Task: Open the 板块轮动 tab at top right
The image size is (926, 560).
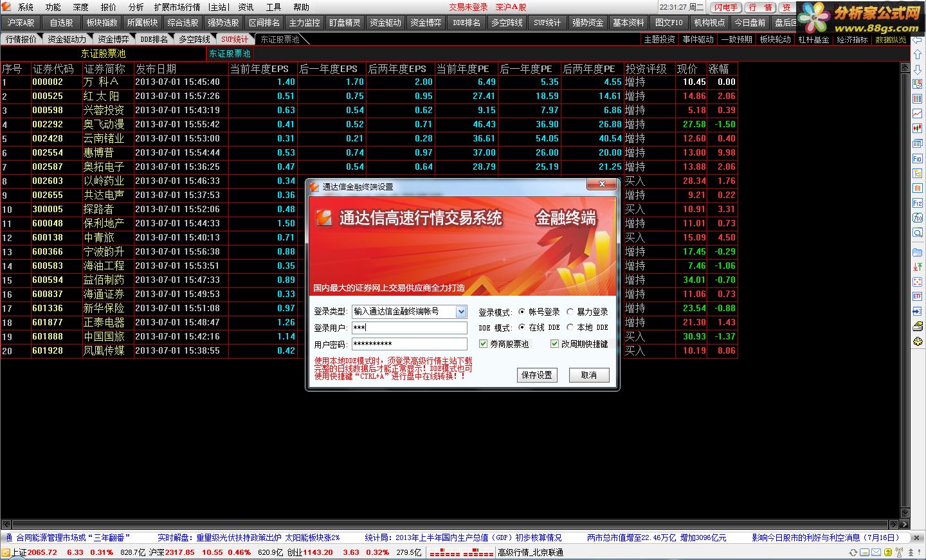Action: pyautogui.click(x=775, y=39)
